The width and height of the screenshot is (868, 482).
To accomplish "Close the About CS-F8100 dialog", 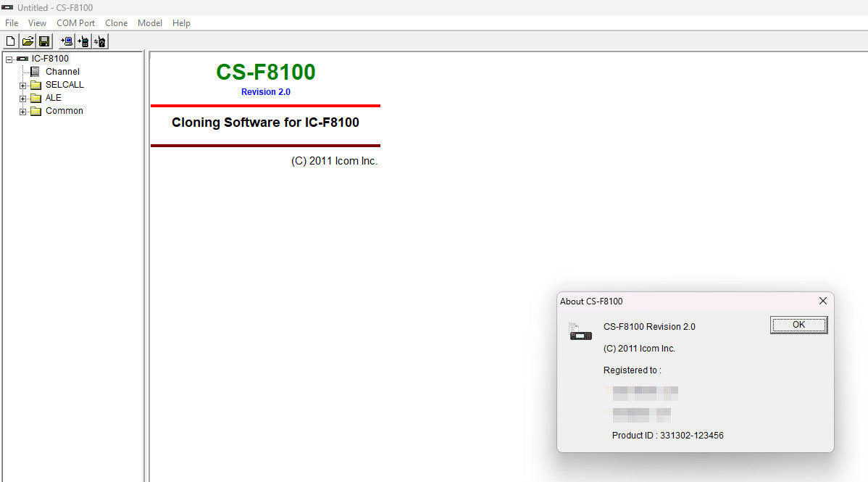I will [x=823, y=301].
